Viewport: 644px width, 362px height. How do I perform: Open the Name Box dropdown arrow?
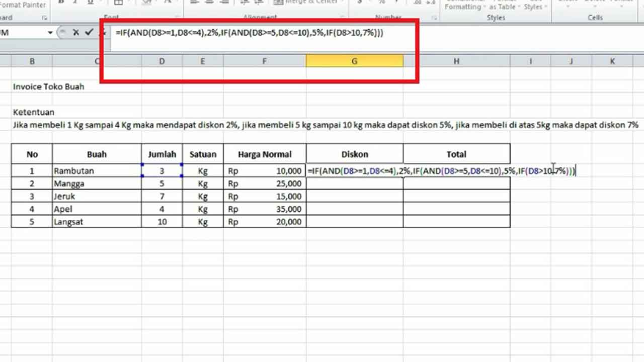click(50, 33)
